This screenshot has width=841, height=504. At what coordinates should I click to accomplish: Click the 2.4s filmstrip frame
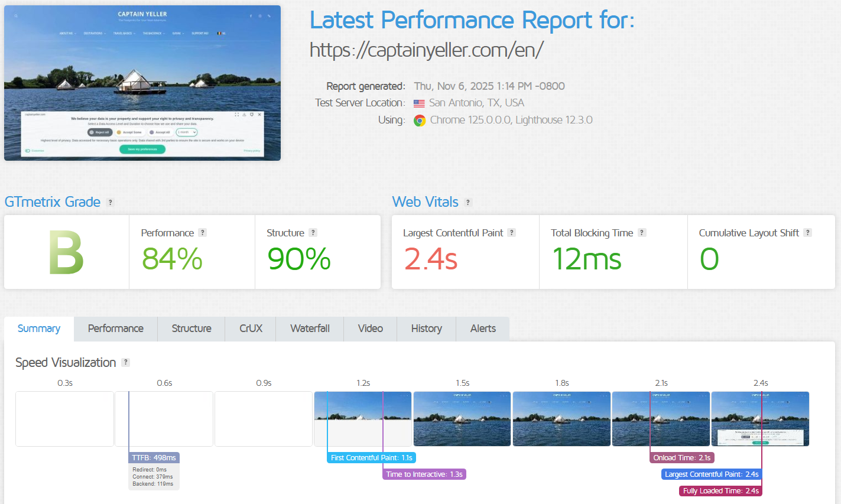click(760, 419)
